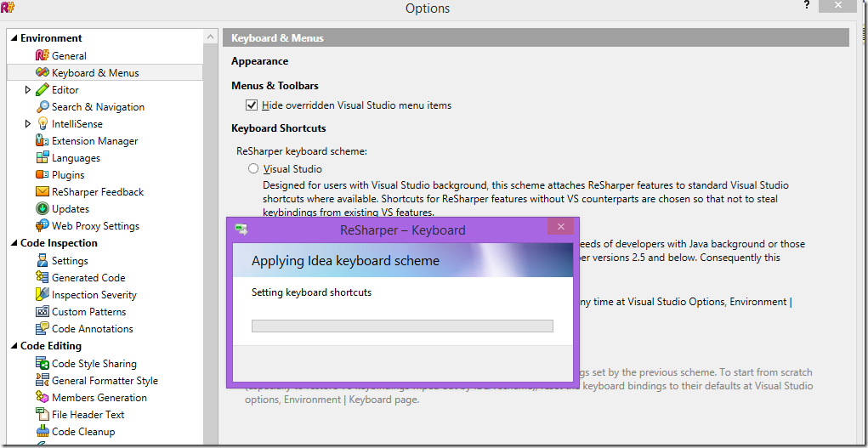Click the Code Style Sharing icon
Viewport: 868px width, 448px height.
pos(42,363)
